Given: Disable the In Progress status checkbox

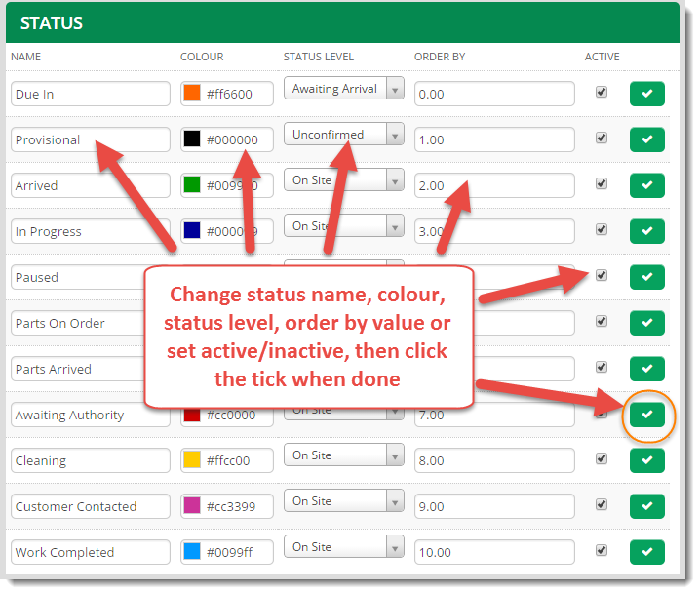Looking at the screenshot, I should pyautogui.click(x=602, y=229).
